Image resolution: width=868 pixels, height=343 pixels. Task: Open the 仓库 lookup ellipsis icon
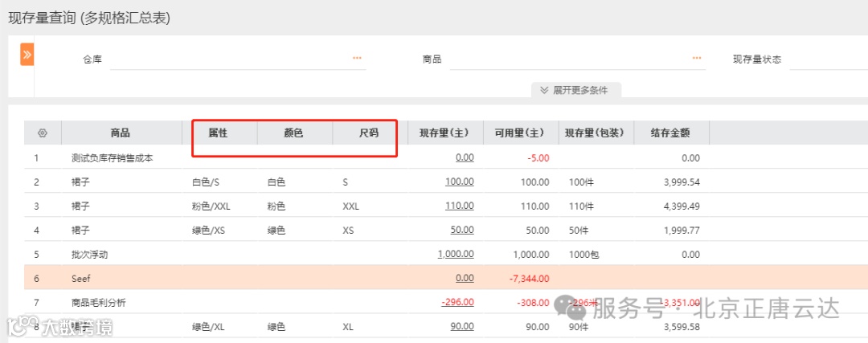(x=357, y=58)
